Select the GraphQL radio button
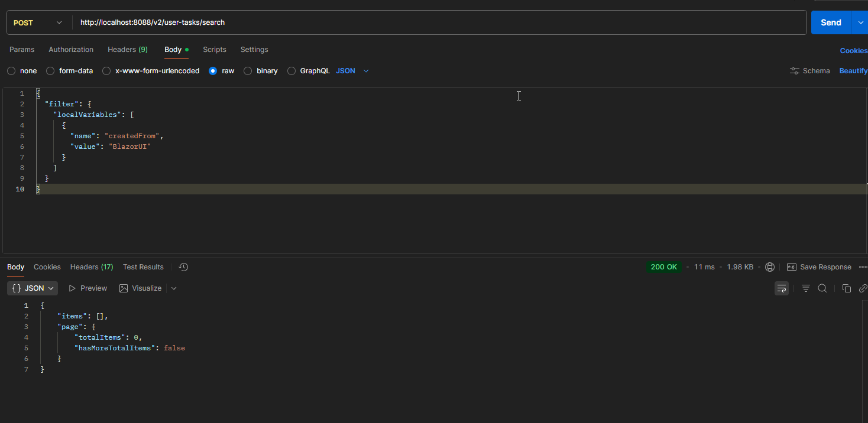 (292, 71)
